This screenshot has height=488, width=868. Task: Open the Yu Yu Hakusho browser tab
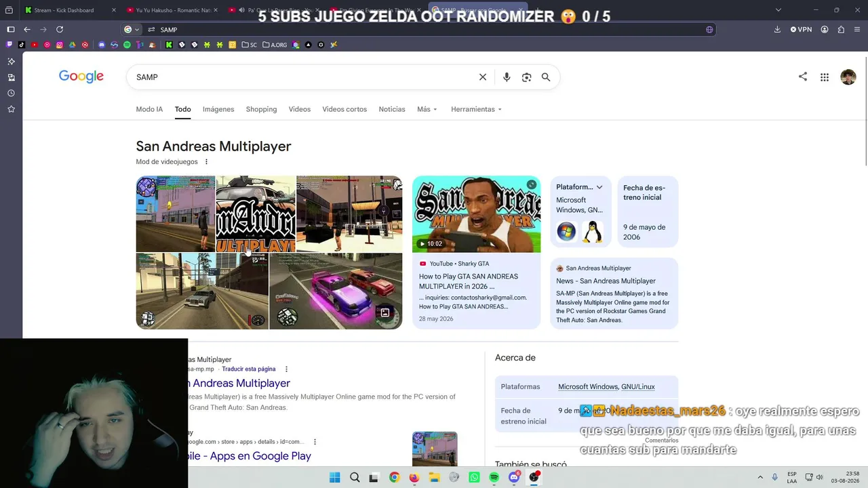tap(172, 10)
